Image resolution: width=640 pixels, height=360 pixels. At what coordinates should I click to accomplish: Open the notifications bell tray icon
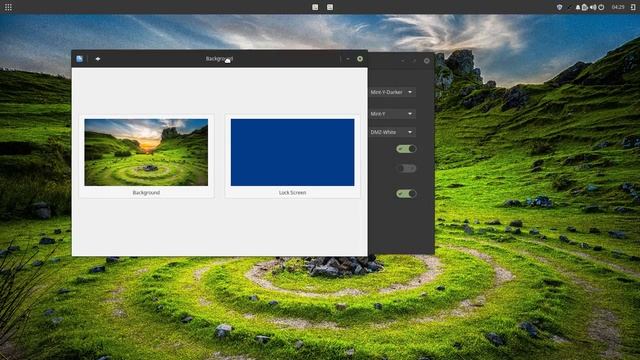[578, 7]
